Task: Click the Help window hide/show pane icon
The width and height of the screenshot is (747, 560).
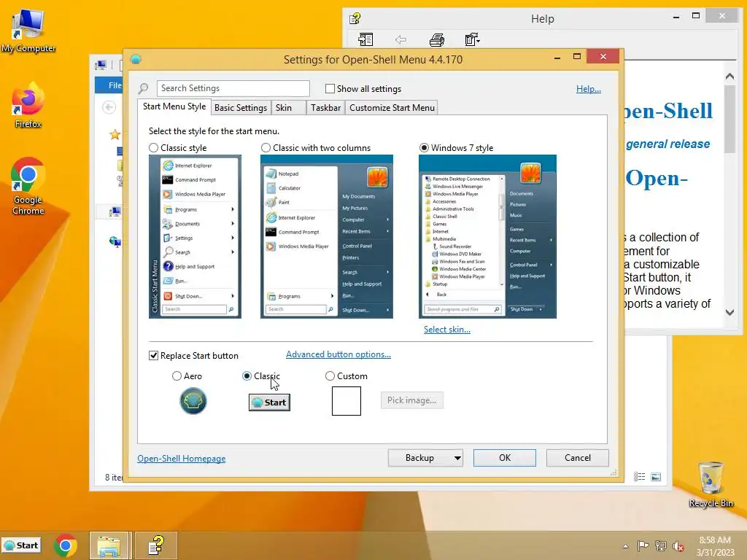Action: 365,39
